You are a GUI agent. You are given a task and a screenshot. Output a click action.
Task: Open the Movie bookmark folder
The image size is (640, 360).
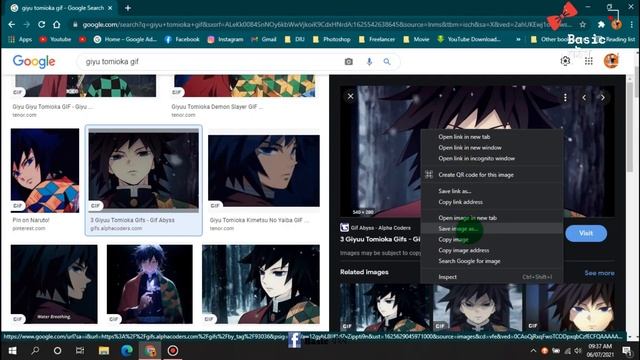tap(416, 39)
